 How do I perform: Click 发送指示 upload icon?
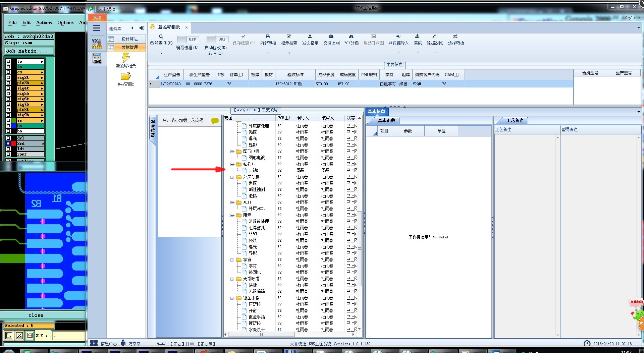[310, 36]
